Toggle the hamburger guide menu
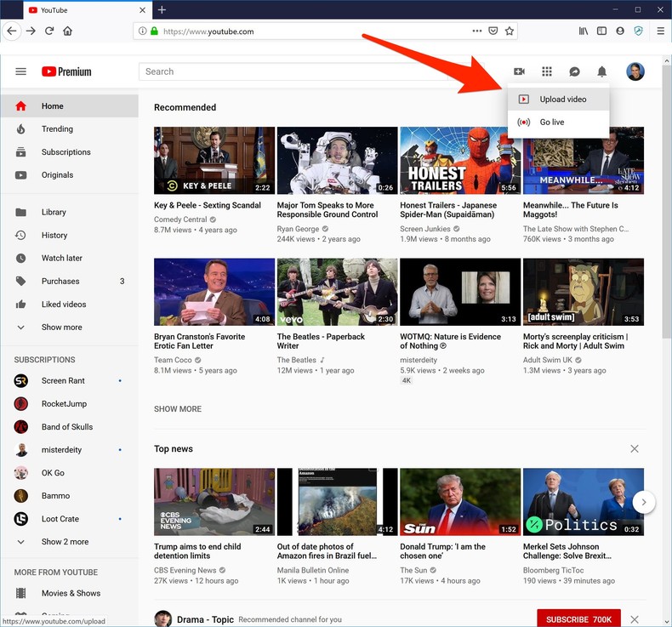672x627 pixels. [x=21, y=72]
